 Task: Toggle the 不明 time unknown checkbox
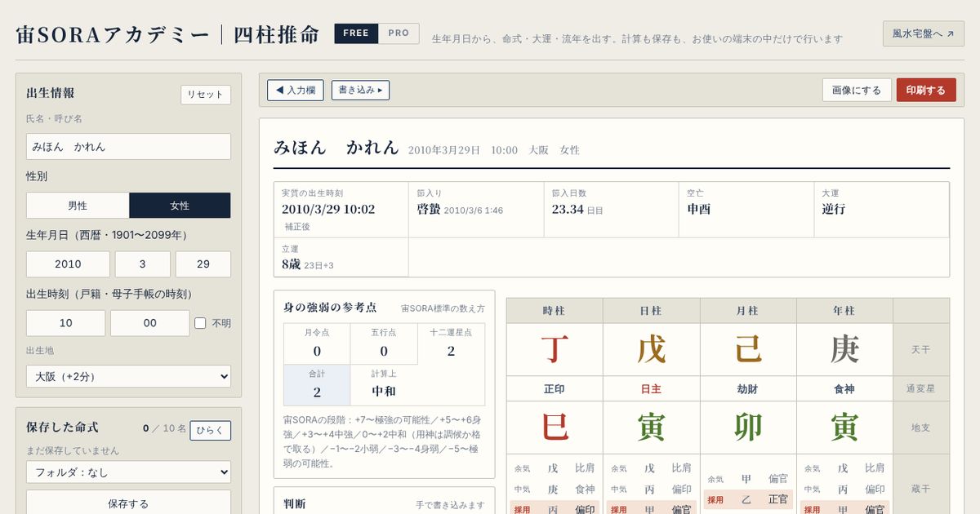200,323
